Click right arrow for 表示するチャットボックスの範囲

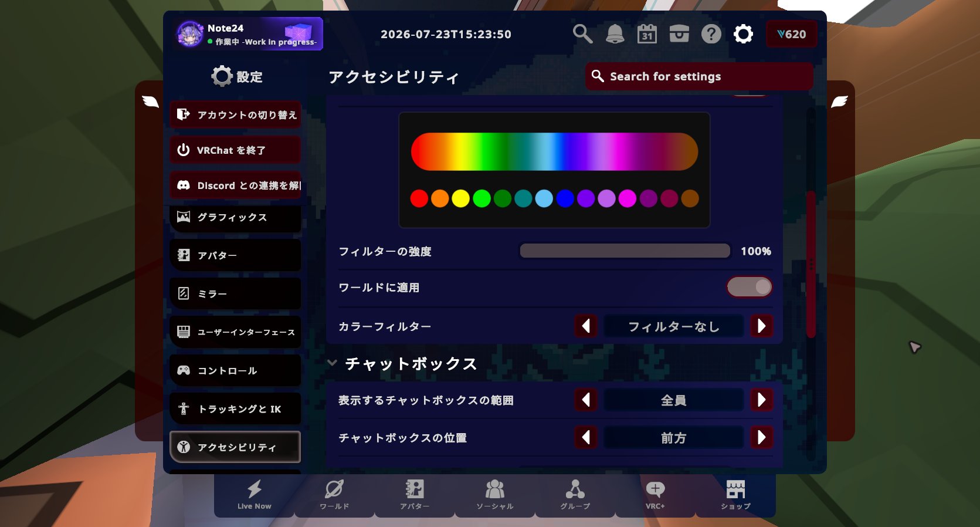[x=761, y=400]
